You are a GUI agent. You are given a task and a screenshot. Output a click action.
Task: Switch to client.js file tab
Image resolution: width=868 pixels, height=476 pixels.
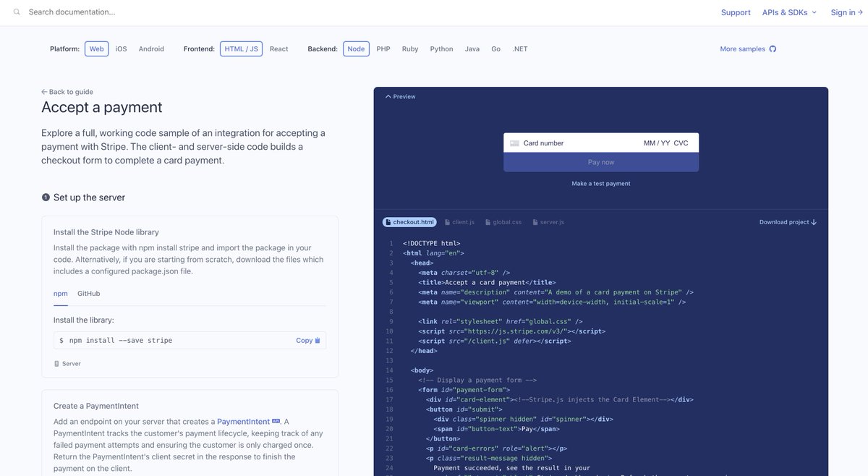pos(459,222)
